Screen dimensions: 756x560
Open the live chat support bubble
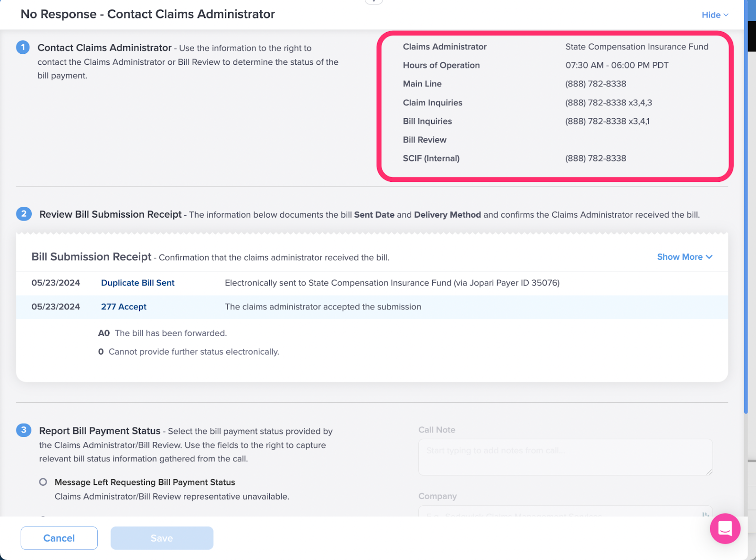pos(725,529)
